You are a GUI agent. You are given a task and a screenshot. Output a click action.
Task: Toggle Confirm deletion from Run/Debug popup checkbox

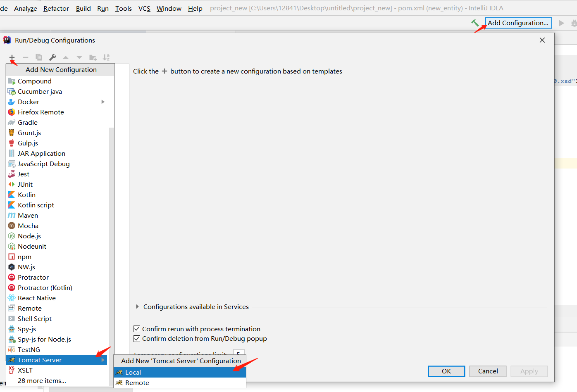[137, 339]
